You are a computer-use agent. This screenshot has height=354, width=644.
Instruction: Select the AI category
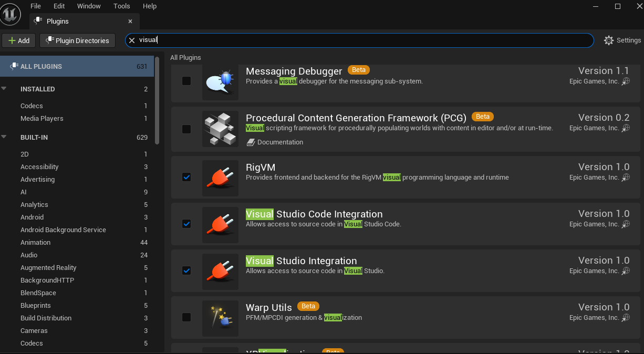[x=77, y=192]
